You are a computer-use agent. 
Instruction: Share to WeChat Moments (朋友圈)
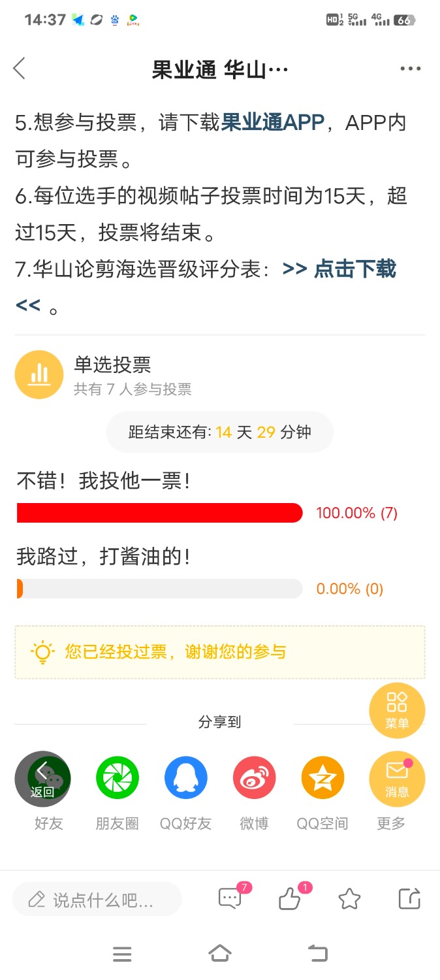[x=118, y=777]
